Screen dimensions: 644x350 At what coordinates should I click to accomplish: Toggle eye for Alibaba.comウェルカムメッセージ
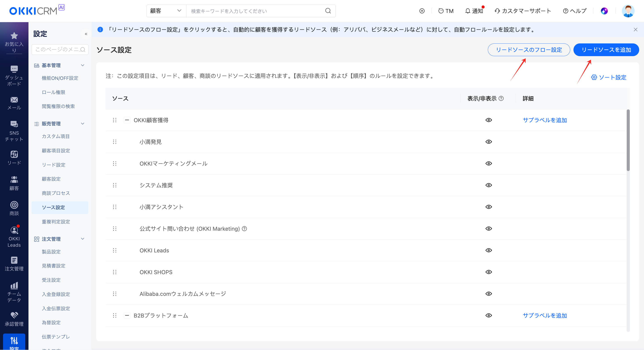coord(488,294)
